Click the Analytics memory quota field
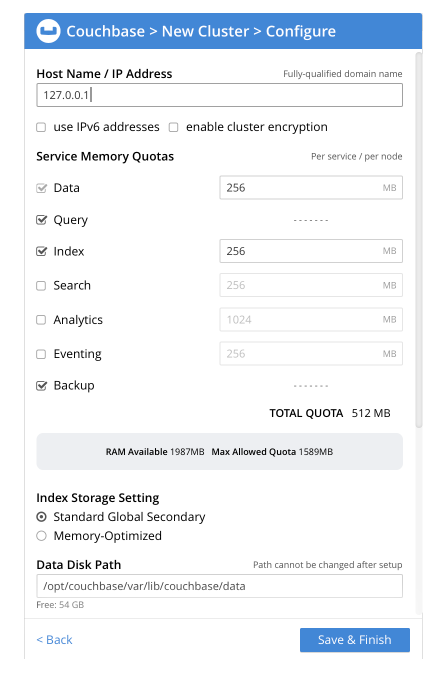The image size is (432, 678). (x=311, y=320)
